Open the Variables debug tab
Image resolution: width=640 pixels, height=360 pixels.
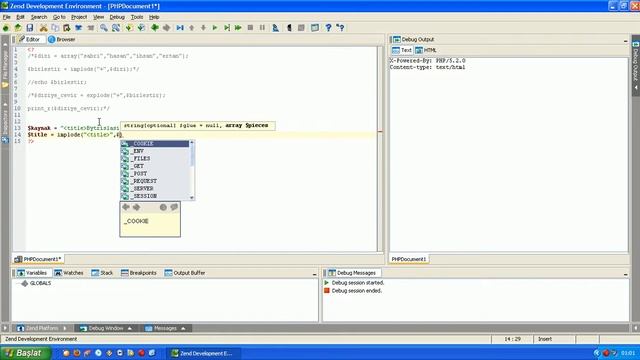coord(32,273)
